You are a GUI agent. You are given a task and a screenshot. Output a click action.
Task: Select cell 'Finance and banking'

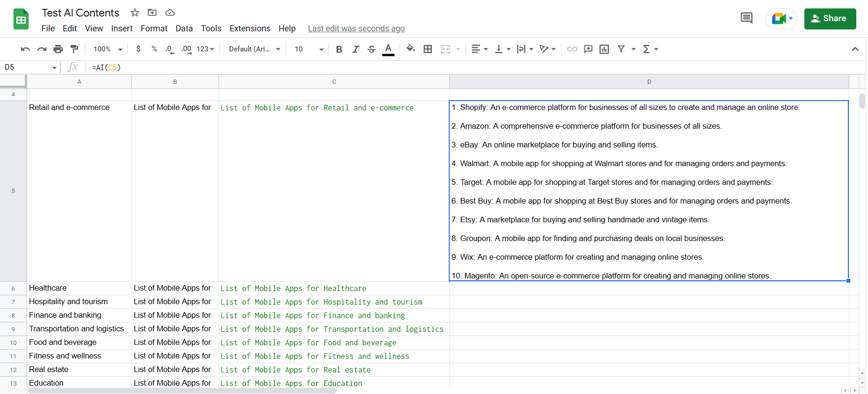79,315
